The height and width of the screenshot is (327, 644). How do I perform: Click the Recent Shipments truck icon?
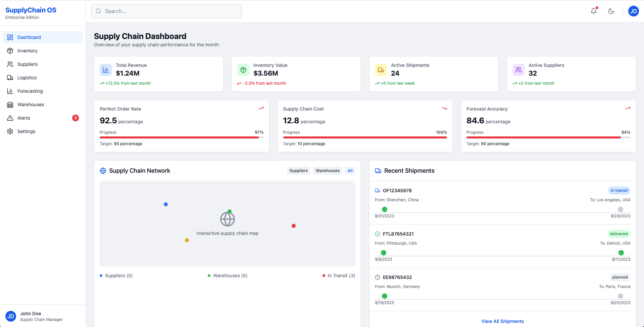[x=378, y=171]
